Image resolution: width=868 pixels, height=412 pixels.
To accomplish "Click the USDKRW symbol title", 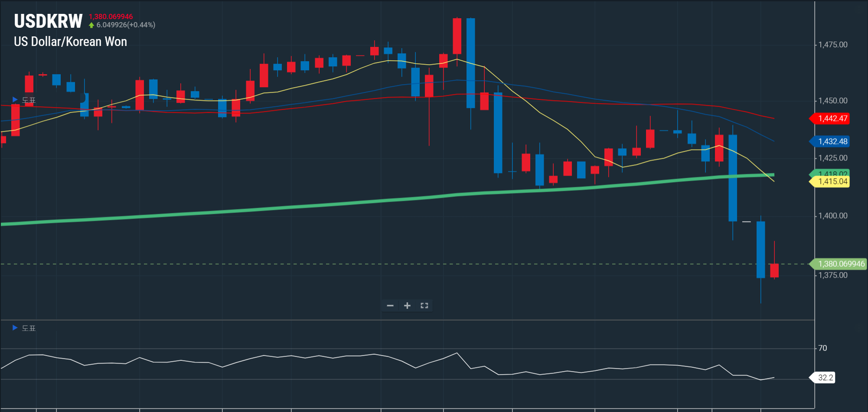I will (48, 21).
